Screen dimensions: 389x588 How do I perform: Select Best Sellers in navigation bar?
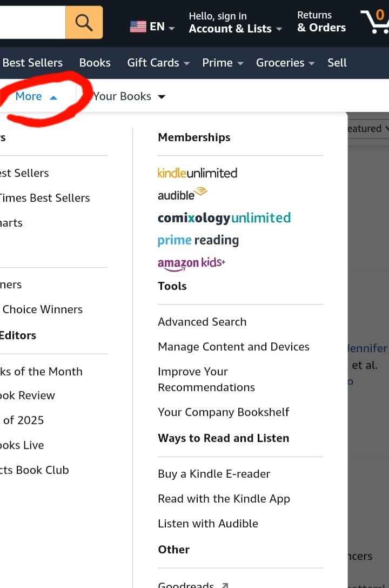click(32, 63)
